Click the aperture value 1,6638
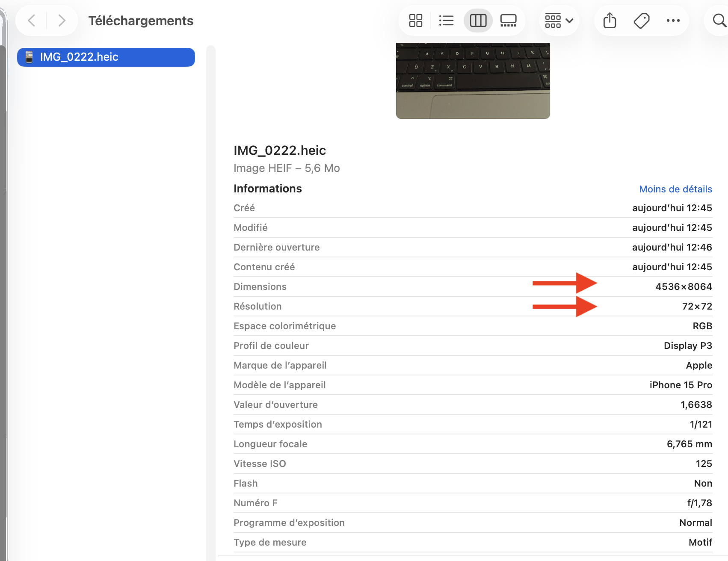The width and height of the screenshot is (728, 561). [x=696, y=405]
